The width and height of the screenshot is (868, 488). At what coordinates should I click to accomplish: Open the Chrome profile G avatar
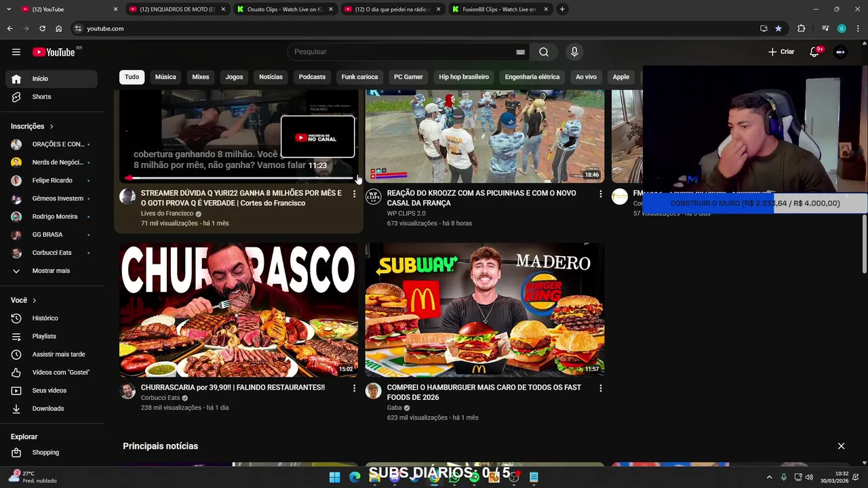coord(842,28)
